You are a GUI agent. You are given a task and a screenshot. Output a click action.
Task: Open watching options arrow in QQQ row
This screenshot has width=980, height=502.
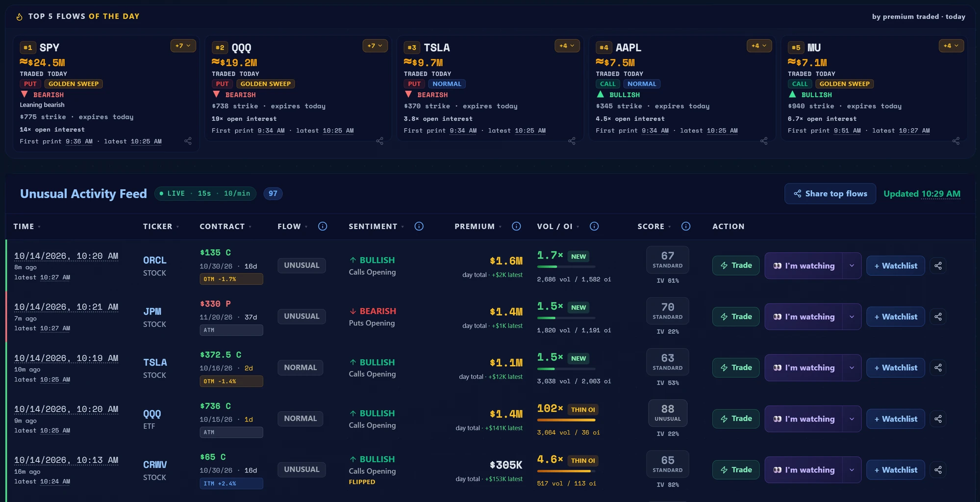click(x=852, y=419)
